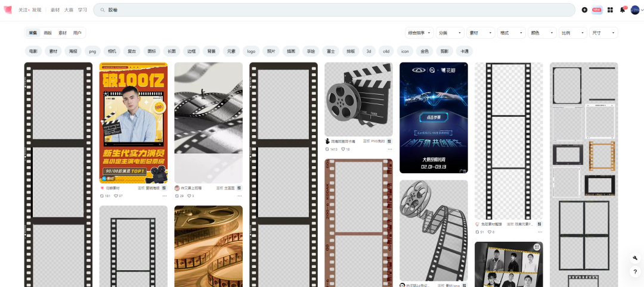Click heart icon showing 3 likes
The width and height of the screenshot is (644, 287).
(190, 196)
